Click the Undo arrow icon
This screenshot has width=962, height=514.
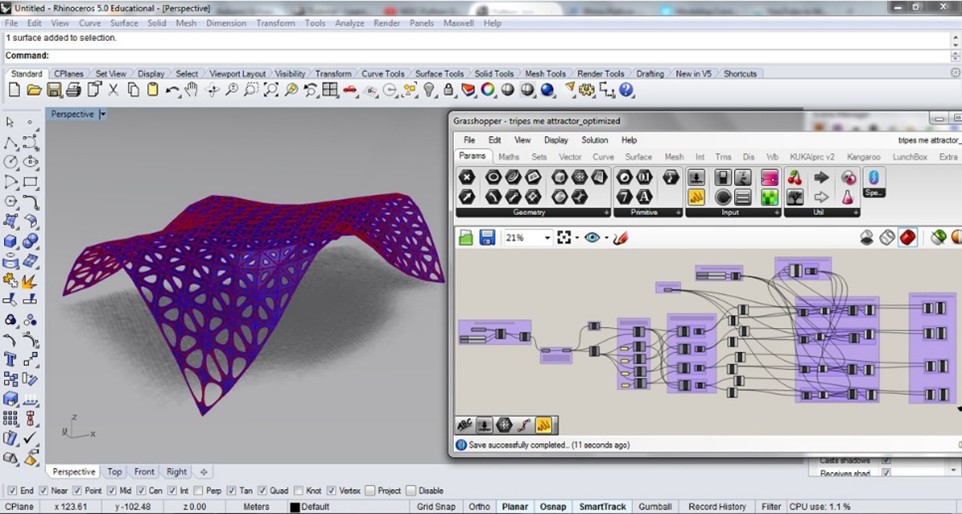tap(172, 90)
